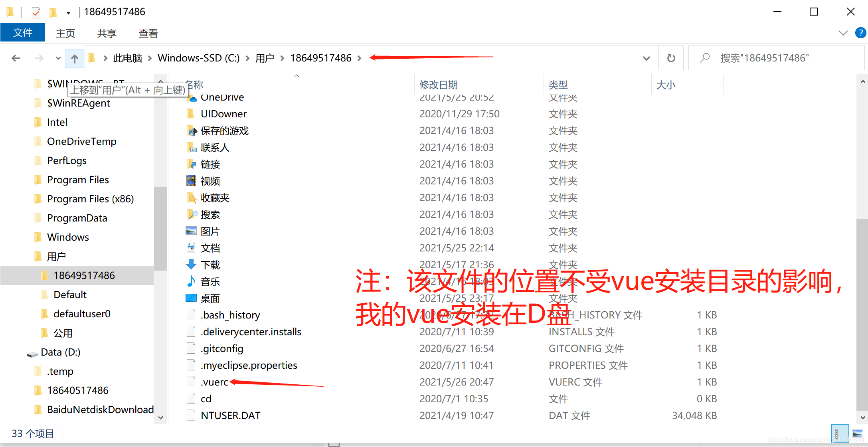The image size is (868, 447).
Task: Select the .temp folder in the tree
Action: pyautogui.click(x=60, y=371)
